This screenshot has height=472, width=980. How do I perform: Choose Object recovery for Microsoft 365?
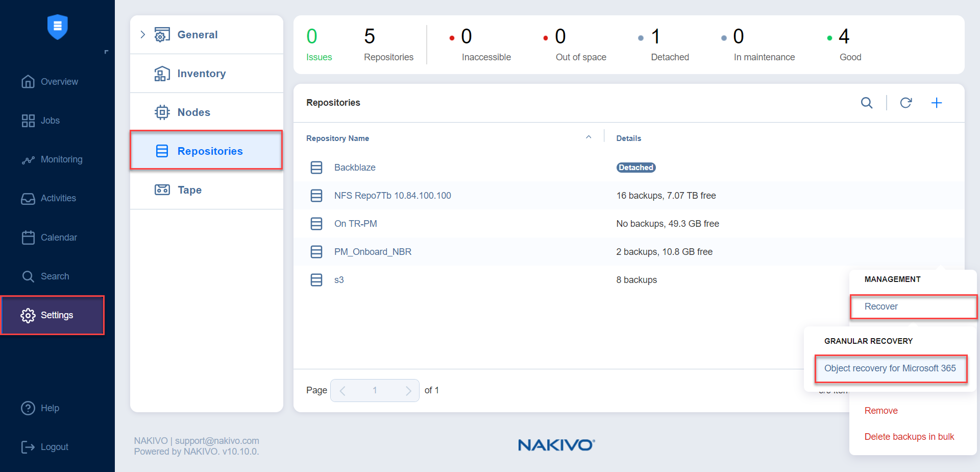(x=891, y=368)
